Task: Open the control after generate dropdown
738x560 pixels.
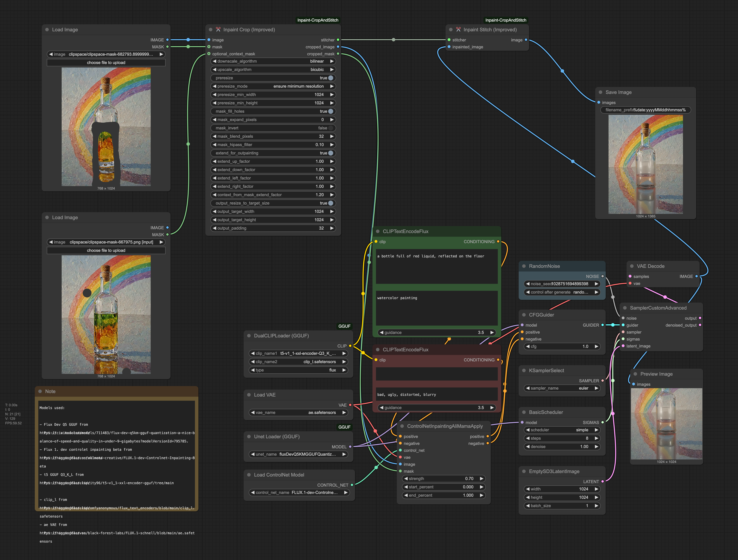Action: 562,292
